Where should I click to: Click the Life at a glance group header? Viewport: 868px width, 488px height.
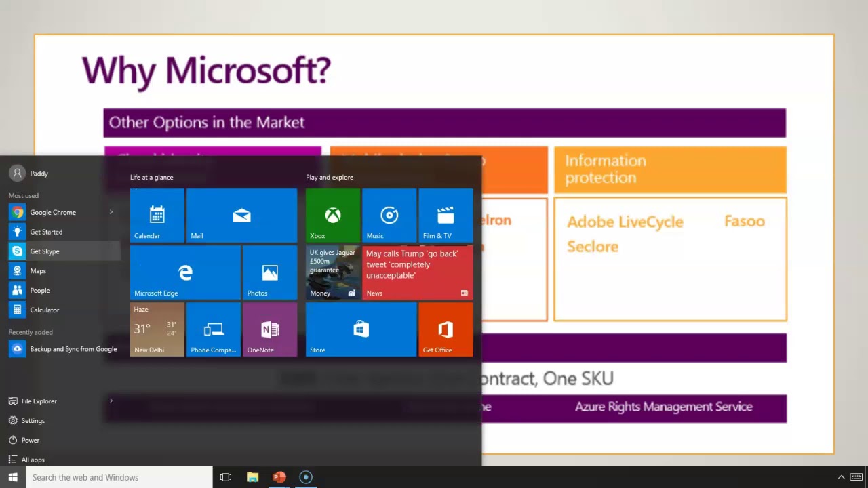[151, 178]
